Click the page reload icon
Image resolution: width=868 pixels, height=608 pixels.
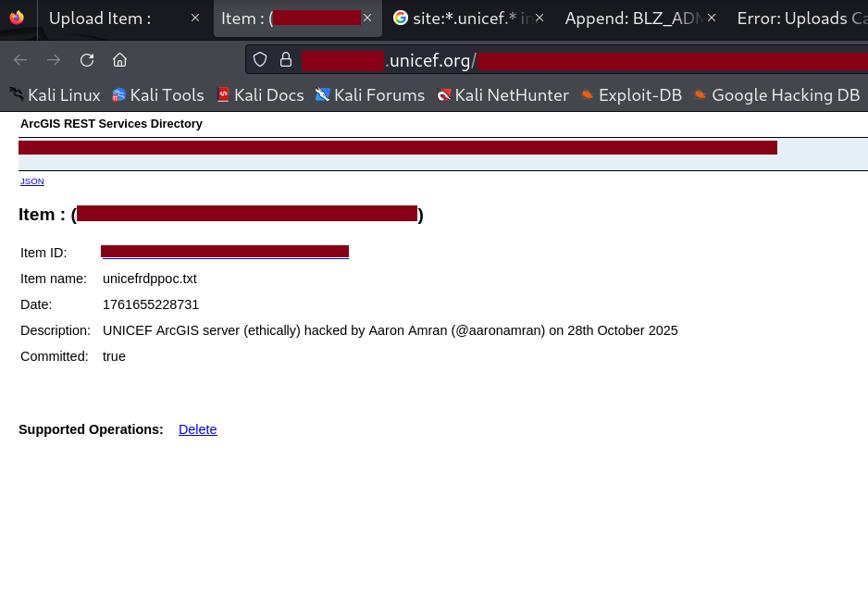point(86,59)
